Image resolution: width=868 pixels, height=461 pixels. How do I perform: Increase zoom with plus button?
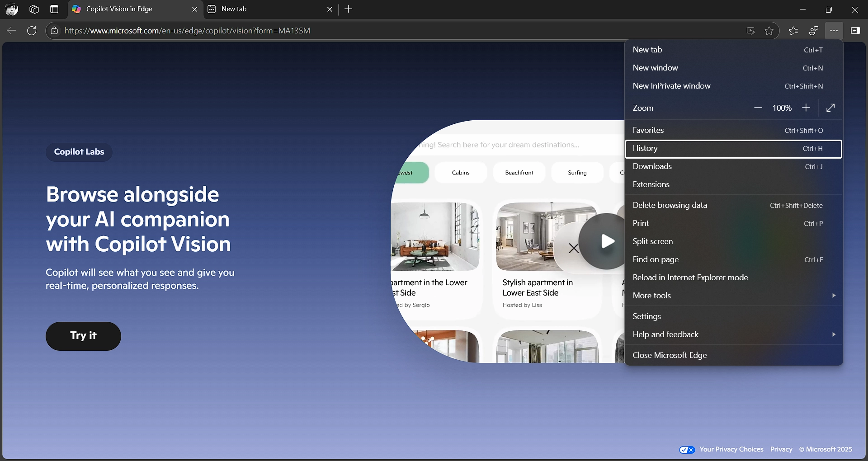point(806,108)
